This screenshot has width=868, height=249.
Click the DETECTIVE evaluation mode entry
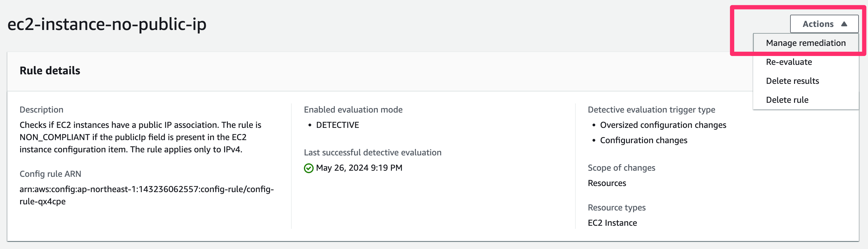click(x=337, y=125)
